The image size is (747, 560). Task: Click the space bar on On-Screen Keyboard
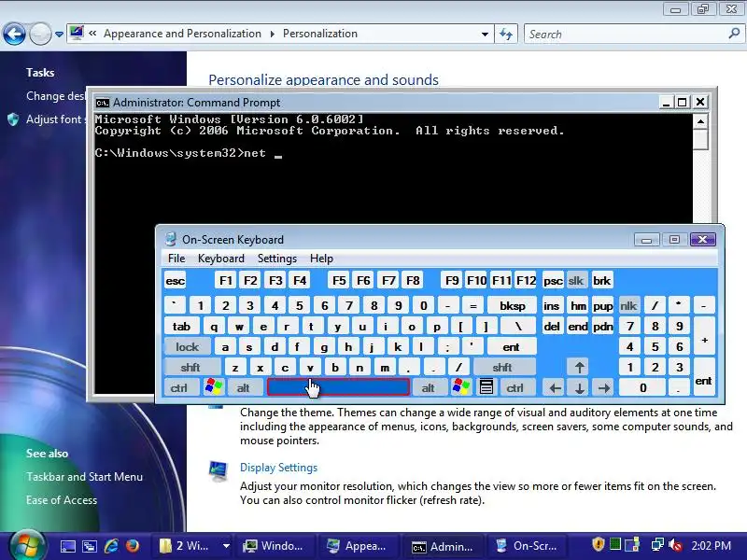[x=338, y=387]
